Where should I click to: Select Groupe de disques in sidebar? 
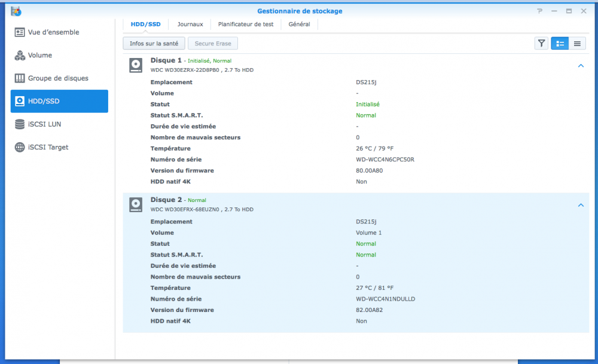[x=59, y=78]
